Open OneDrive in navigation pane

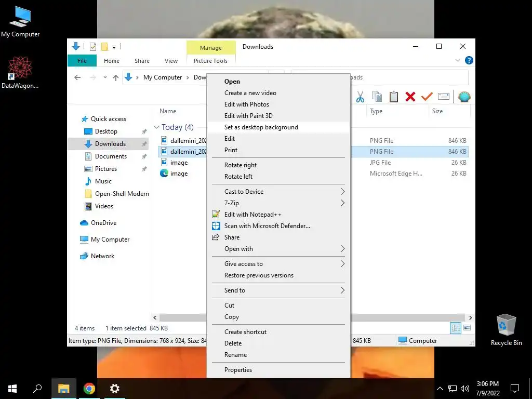point(103,223)
